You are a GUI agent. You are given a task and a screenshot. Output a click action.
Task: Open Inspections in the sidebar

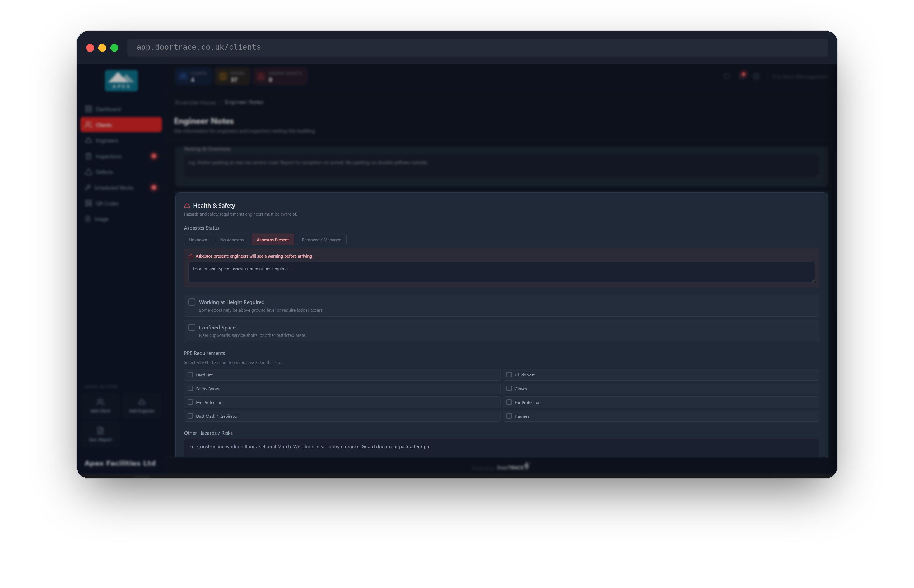tap(121, 156)
